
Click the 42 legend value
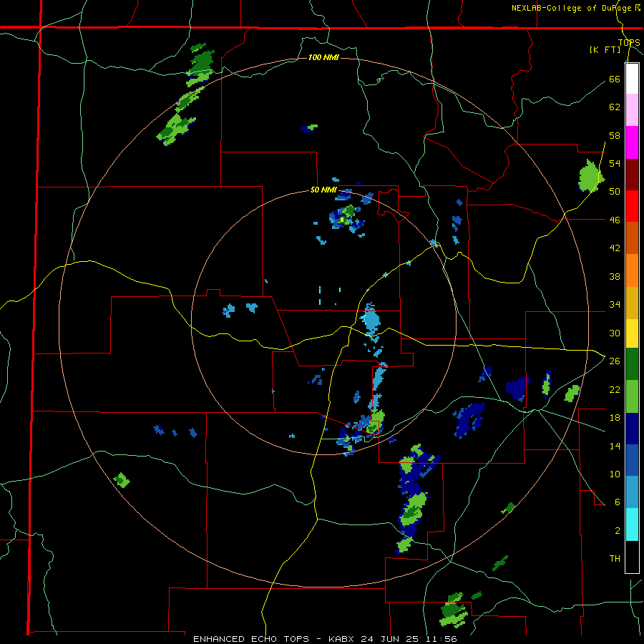tap(615, 248)
